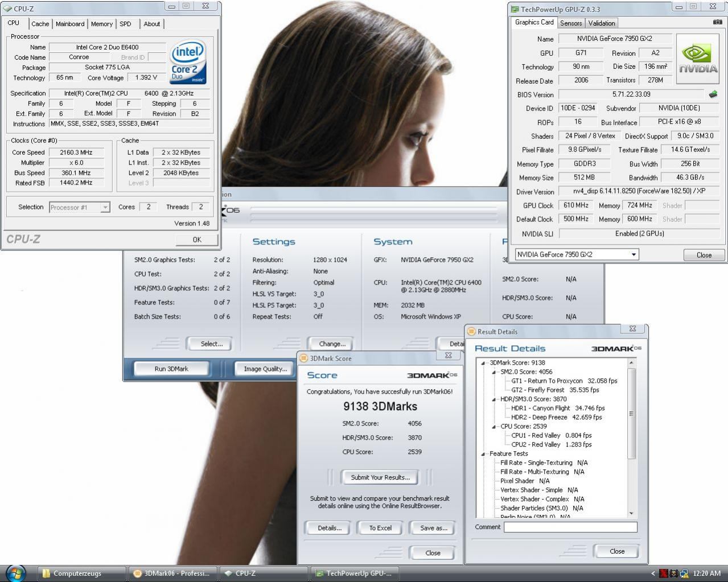Screen dimensions: 728x582
Task: Collapse the Feature Tests tree node
Action: pos(483,454)
